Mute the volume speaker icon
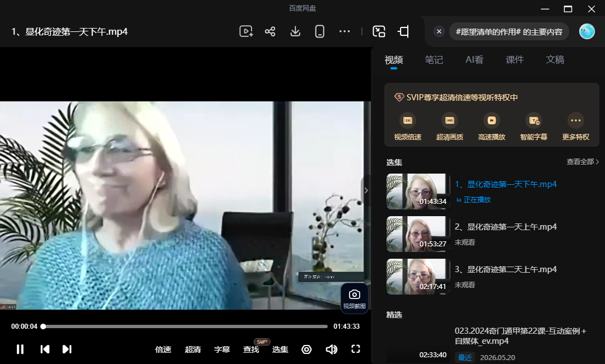This screenshot has width=605, height=364. click(x=332, y=349)
